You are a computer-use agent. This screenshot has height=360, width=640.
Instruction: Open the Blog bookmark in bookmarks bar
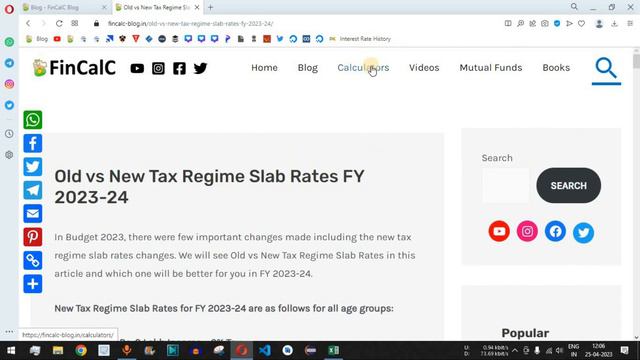coord(37,39)
